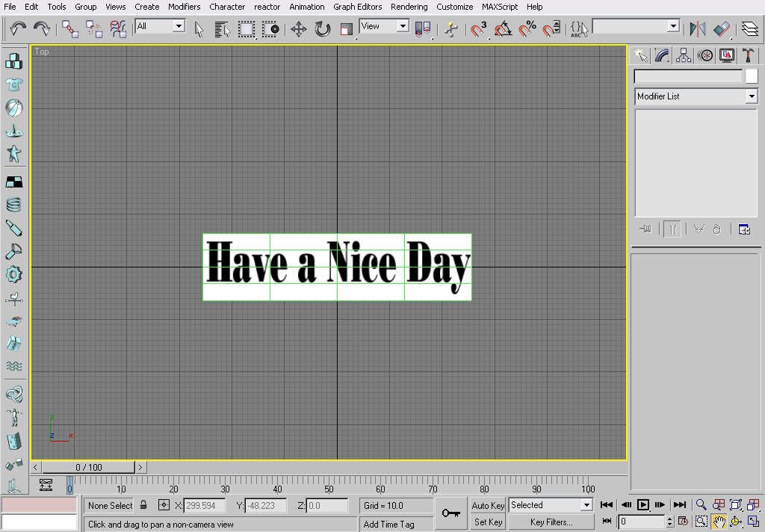The width and height of the screenshot is (765, 532).
Task: Activate the Pan view hand tool
Action: click(719, 522)
